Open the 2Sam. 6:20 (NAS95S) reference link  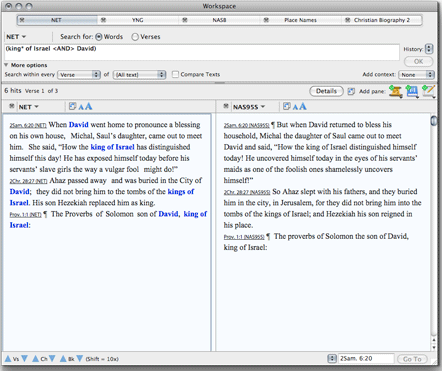[246, 126]
